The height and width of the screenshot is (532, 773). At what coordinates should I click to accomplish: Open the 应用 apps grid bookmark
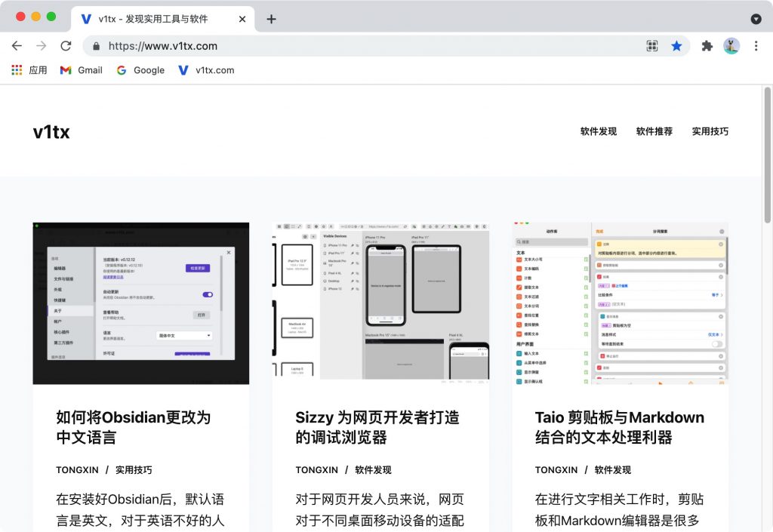click(x=29, y=70)
